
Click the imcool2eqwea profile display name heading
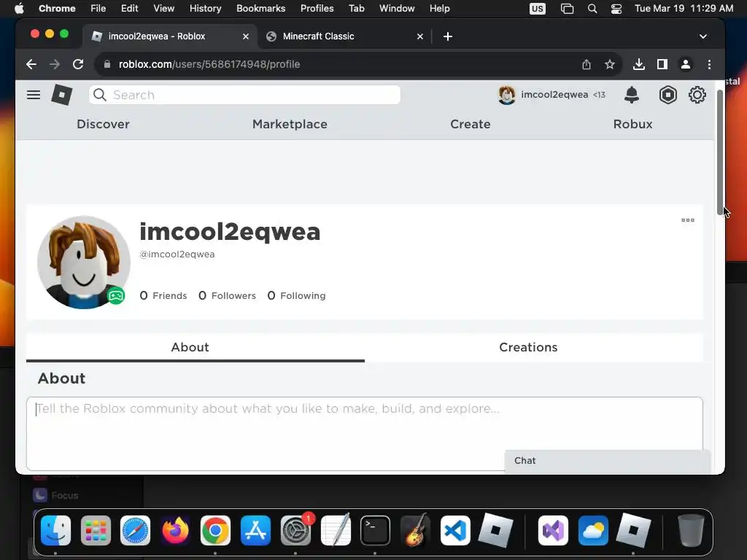(230, 232)
